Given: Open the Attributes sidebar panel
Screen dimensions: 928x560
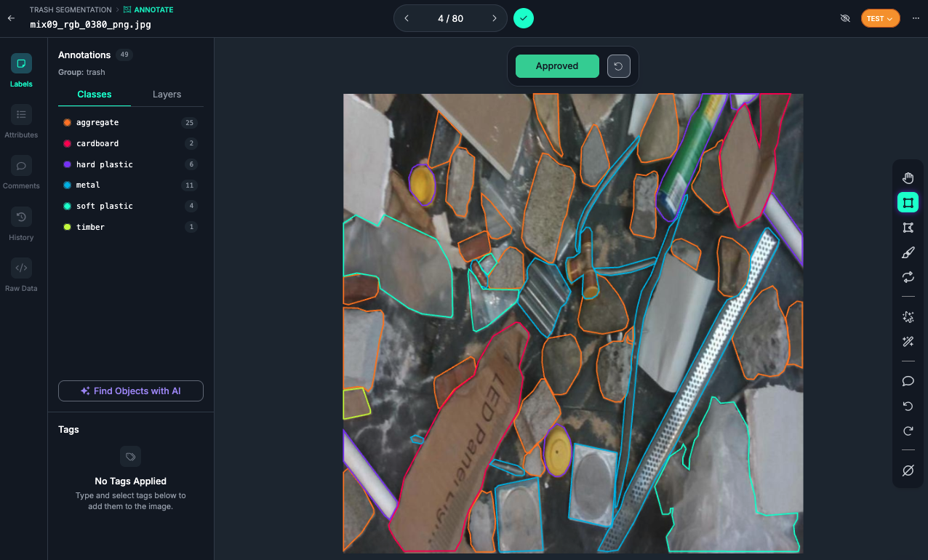Looking at the screenshot, I should click(21, 121).
